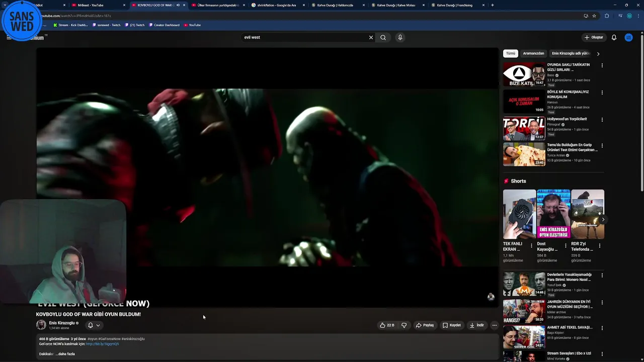The width and height of the screenshot is (644, 362).
Task: Select the Aramanızdan filter chip
Action: tap(533, 53)
